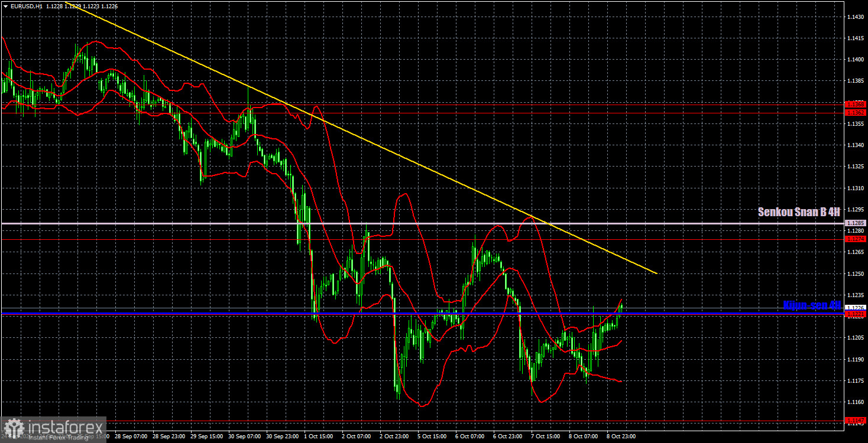Click the 1.1310 price scale label
This screenshot has height=443, width=868.
856,188
